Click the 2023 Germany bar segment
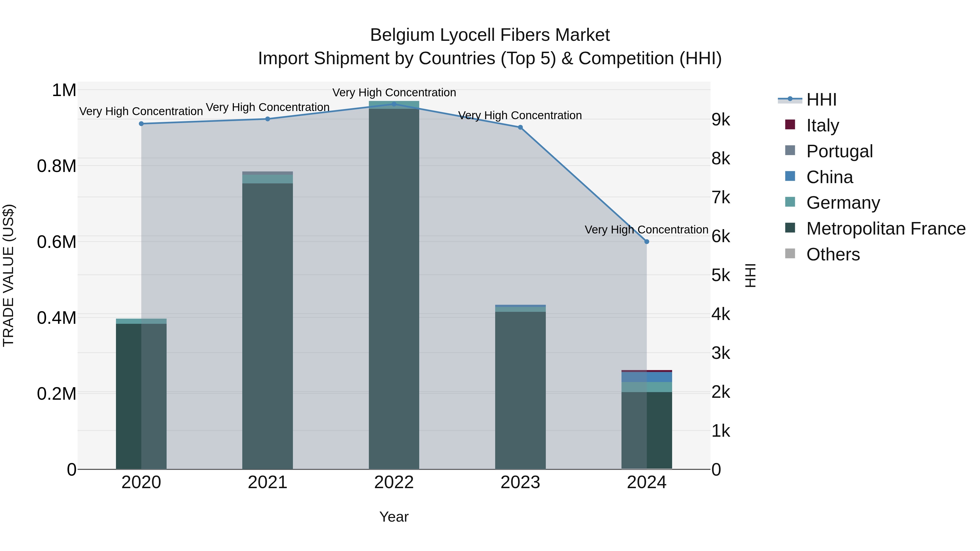Viewport: 980px width, 551px height. coord(520,310)
